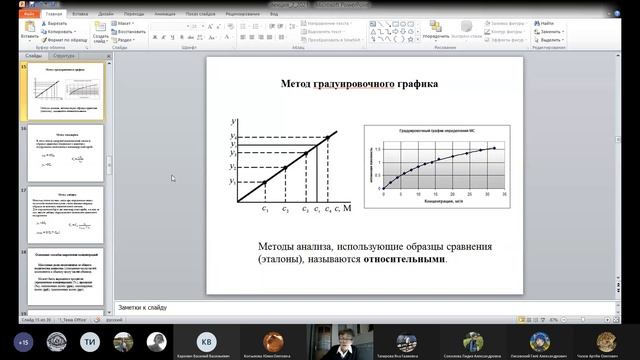Click Создать слайд new slide icon

100,27
